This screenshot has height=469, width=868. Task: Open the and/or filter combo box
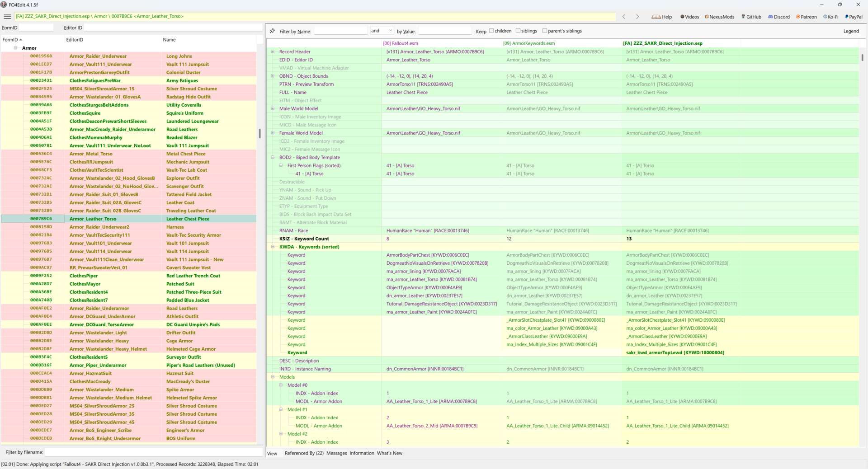[x=382, y=31]
